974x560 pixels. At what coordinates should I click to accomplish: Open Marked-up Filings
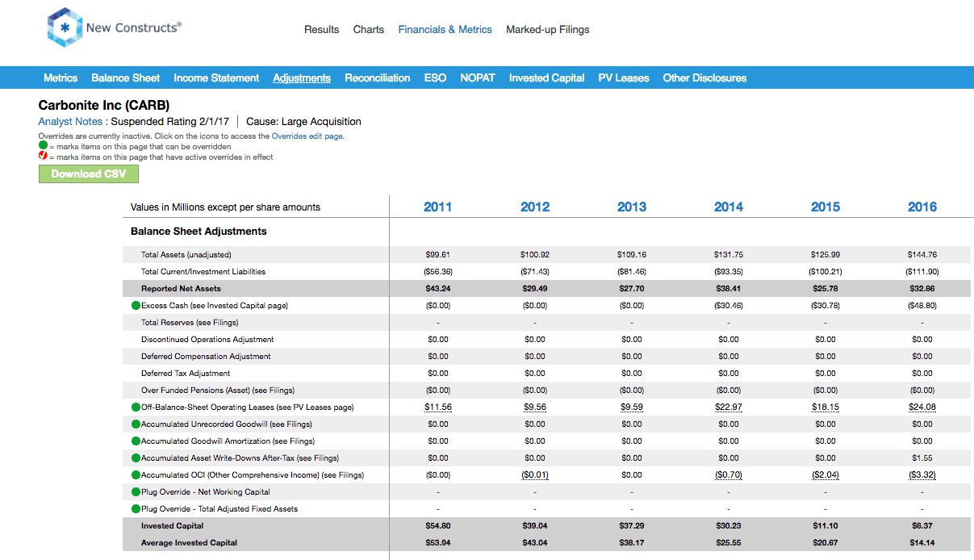coord(548,30)
